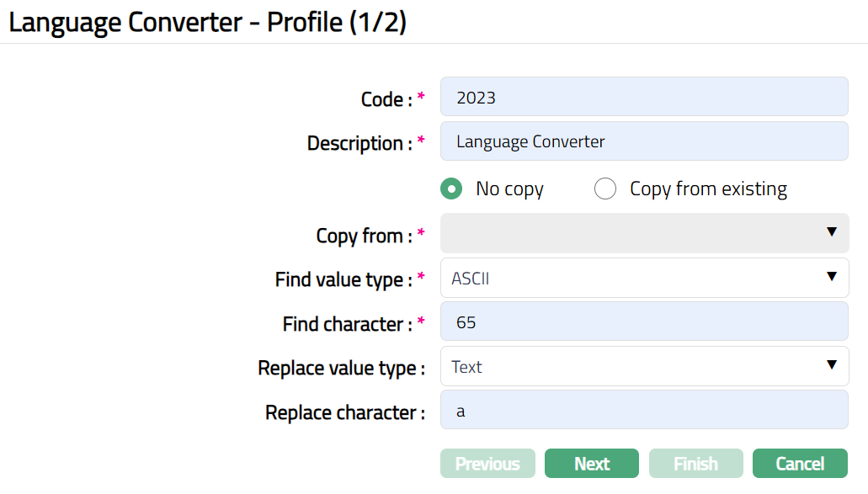Viewport: 868px width, 494px height.
Task: Select the No copy radio button
Action: 452,189
